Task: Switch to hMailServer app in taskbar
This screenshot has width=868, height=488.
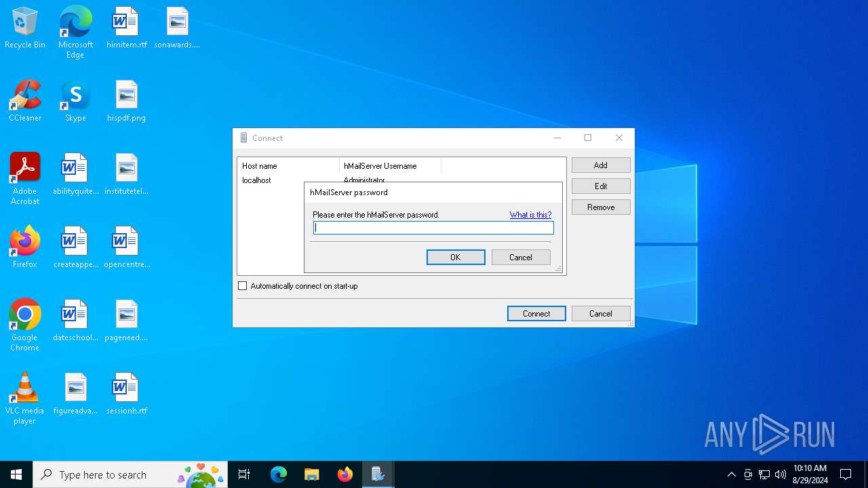Action: (x=378, y=474)
